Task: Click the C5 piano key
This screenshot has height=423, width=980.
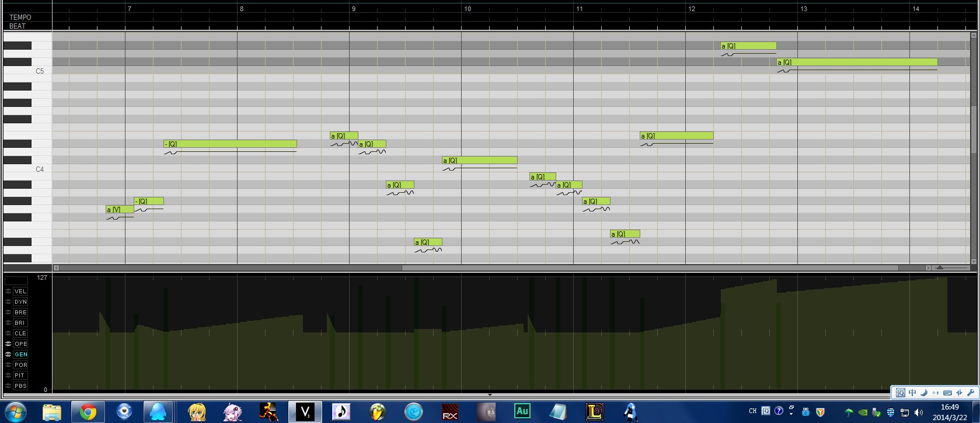Action: [27, 71]
